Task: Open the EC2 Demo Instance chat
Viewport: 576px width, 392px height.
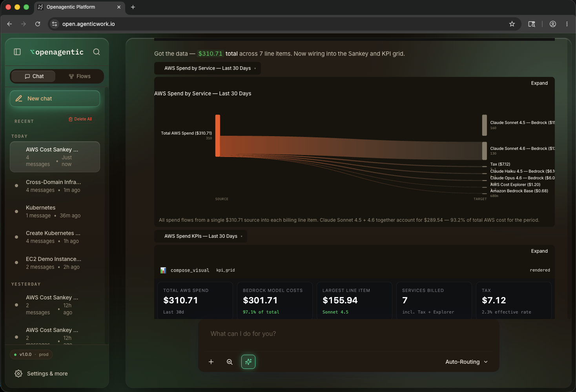Action: pyautogui.click(x=55, y=263)
